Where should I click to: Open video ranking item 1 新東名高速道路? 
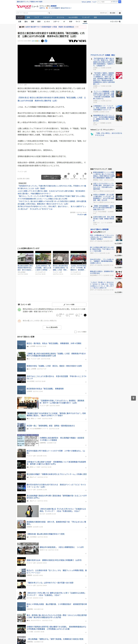tap(104, 175)
